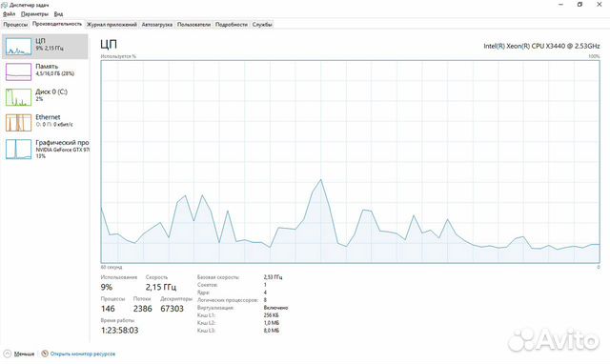Click the 146 processes value
Viewport: 610px width, 364px height.
click(108, 309)
